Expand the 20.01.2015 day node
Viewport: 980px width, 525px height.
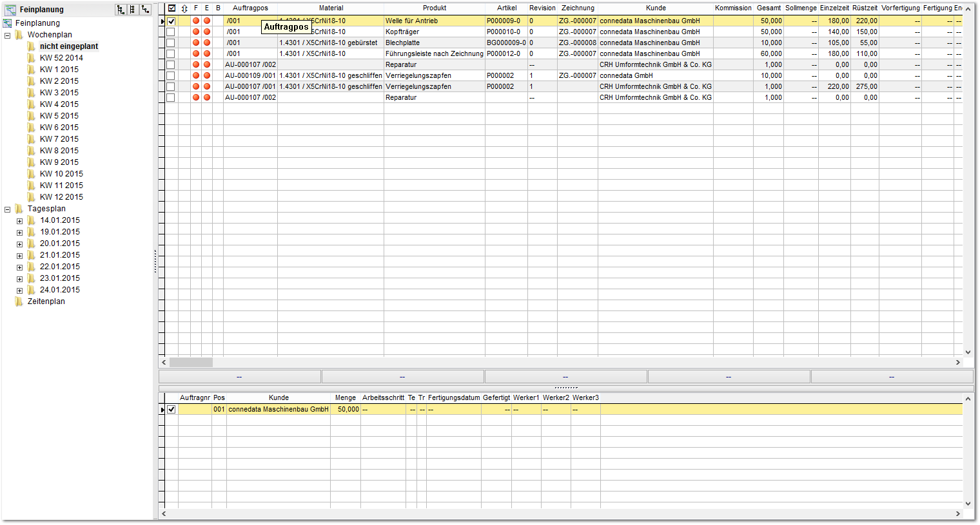pos(19,244)
